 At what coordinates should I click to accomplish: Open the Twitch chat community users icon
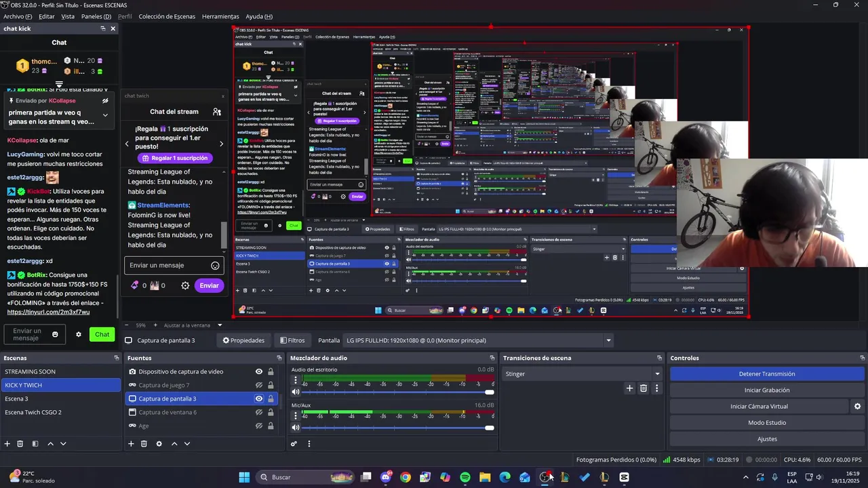pyautogui.click(x=217, y=111)
